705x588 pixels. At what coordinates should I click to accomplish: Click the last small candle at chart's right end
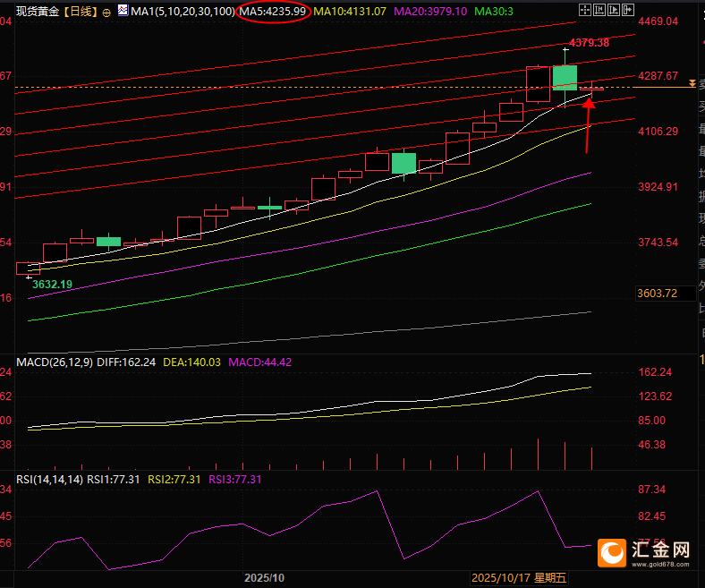tap(591, 89)
